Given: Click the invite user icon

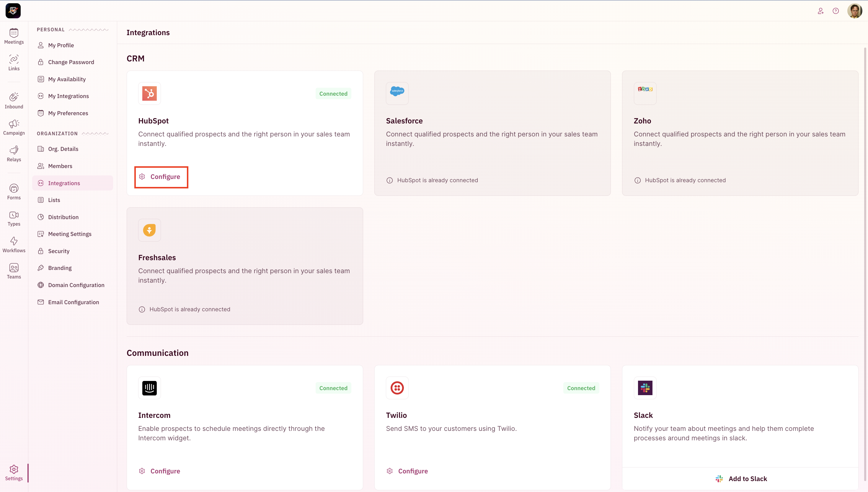Looking at the screenshot, I should (820, 11).
